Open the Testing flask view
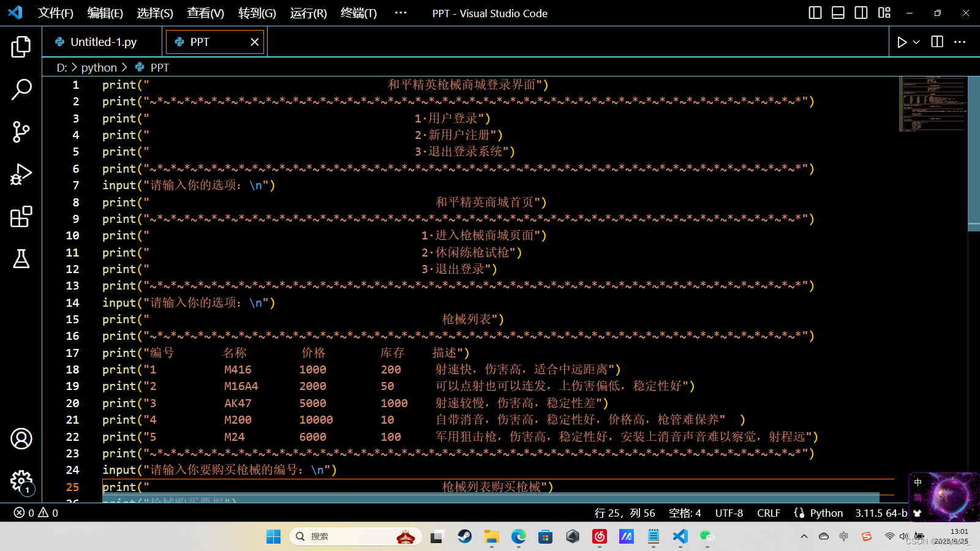Screen dimensions: 980x551 [x=21, y=259]
